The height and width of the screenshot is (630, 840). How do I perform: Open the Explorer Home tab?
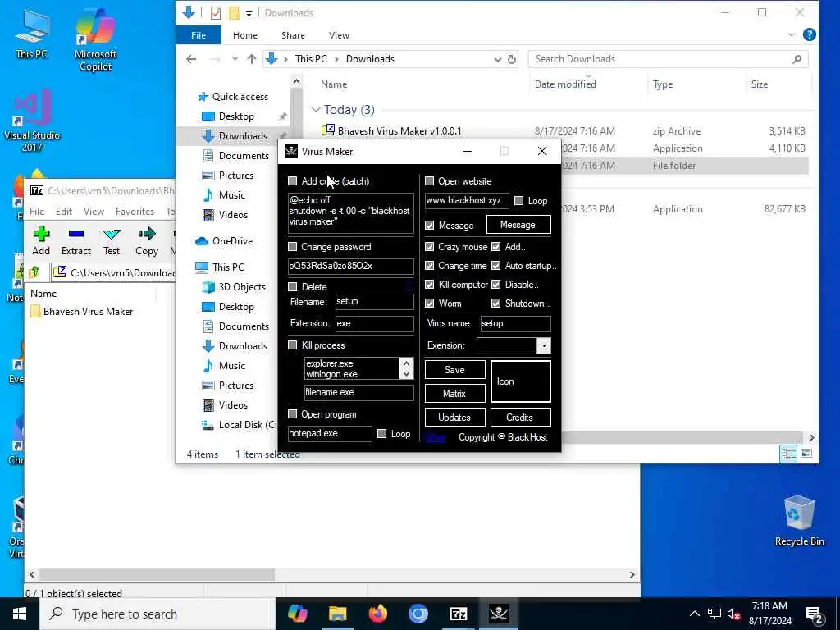(245, 34)
